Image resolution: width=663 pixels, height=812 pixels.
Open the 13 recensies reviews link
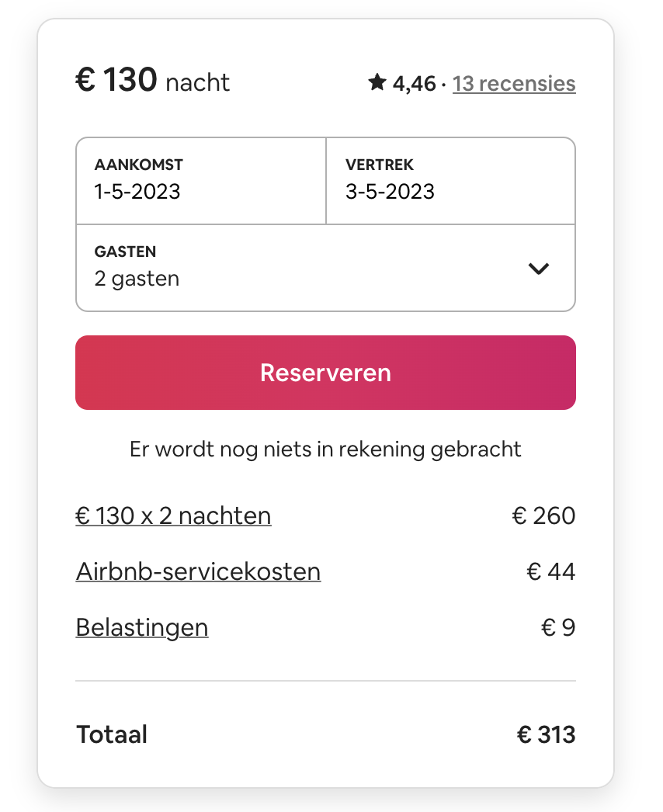[514, 83]
